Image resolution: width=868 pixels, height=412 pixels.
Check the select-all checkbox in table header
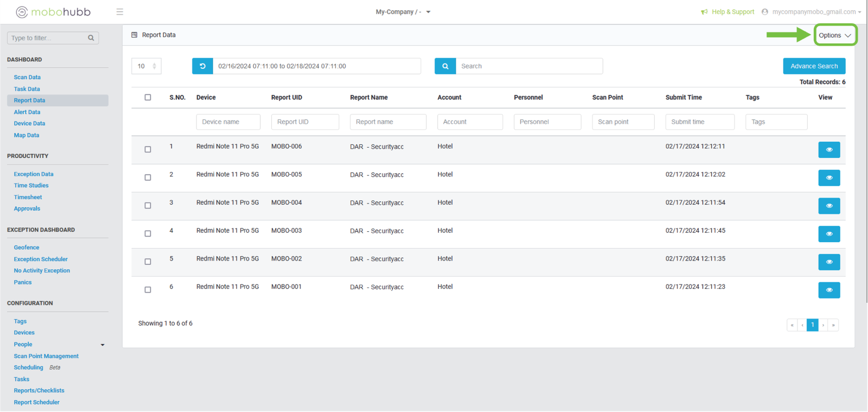(x=148, y=98)
